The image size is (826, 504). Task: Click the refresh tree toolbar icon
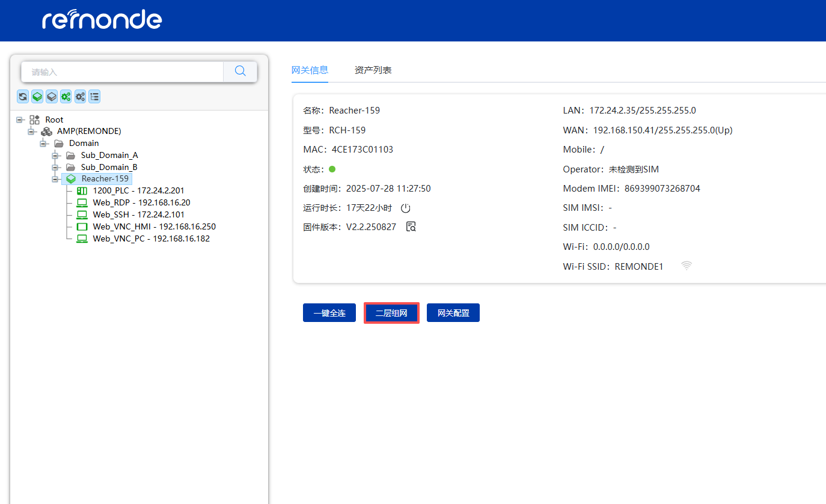(23, 96)
